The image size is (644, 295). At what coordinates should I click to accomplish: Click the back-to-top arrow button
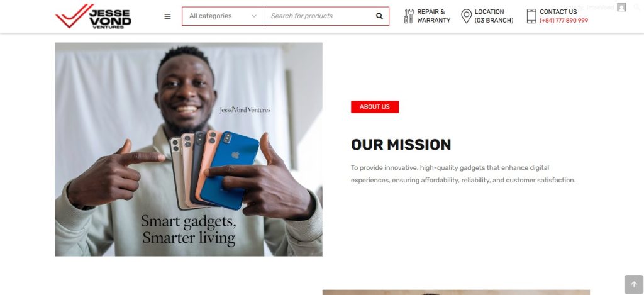point(633,284)
